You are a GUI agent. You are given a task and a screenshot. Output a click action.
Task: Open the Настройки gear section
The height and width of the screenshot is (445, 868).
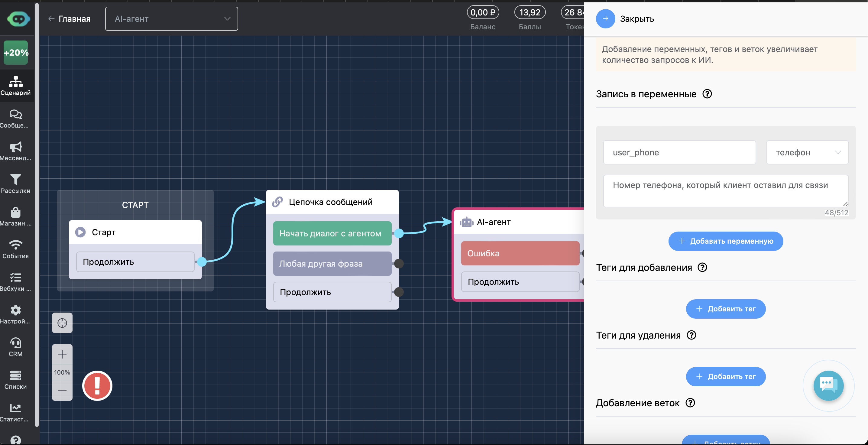[x=15, y=315]
